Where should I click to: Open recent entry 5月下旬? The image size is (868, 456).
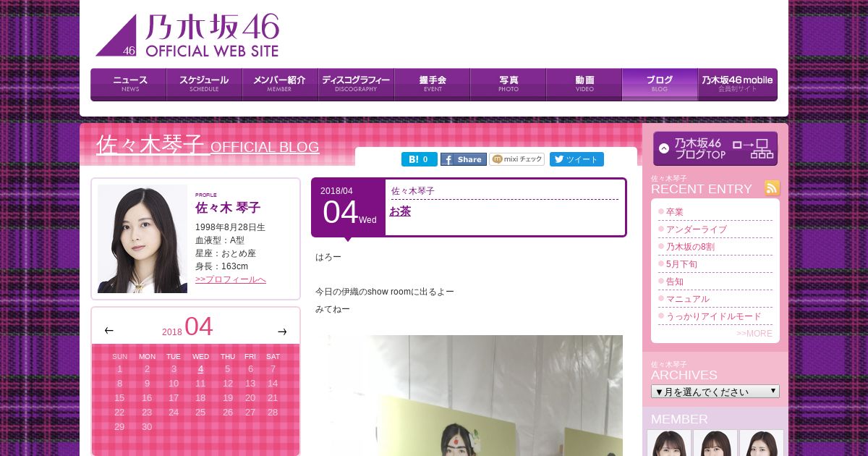tap(682, 264)
